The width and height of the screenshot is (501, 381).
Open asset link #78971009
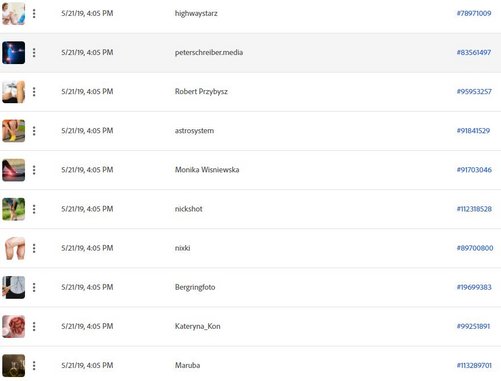[x=474, y=13]
